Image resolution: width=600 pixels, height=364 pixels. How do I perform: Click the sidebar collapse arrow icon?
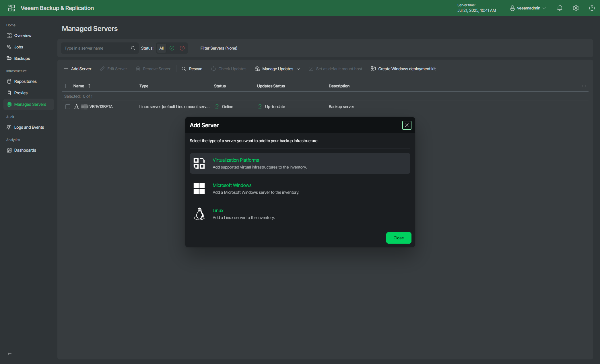(9, 354)
